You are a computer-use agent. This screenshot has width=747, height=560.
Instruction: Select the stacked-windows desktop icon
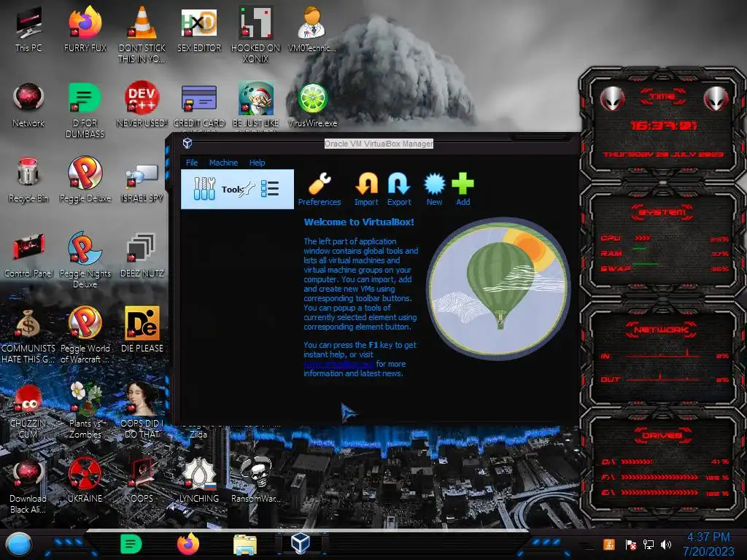pyautogui.click(x=142, y=255)
